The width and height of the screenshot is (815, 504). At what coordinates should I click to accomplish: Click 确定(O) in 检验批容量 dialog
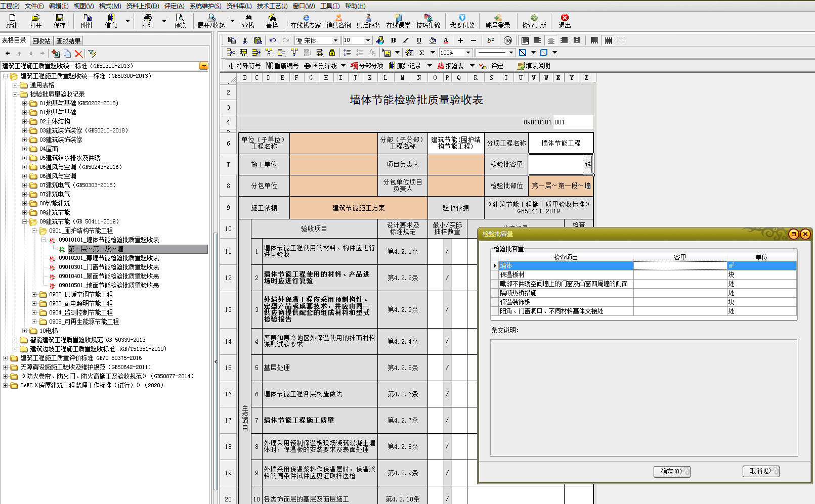tap(672, 471)
